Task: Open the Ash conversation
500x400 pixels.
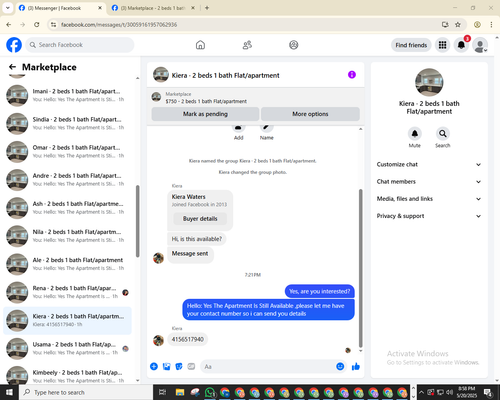Action: (67, 208)
